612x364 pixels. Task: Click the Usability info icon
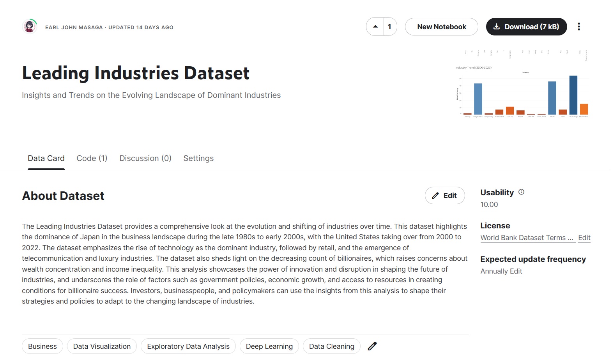point(521,192)
